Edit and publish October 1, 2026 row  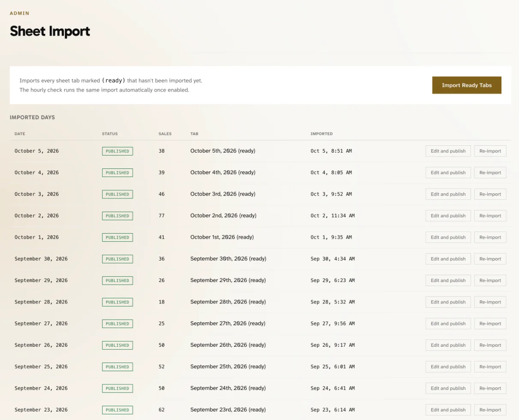[448, 237]
